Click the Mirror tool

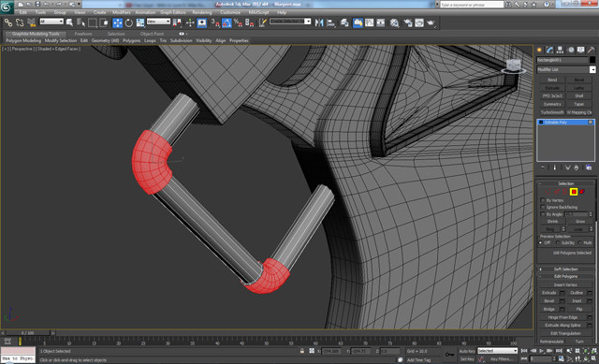click(x=319, y=22)
